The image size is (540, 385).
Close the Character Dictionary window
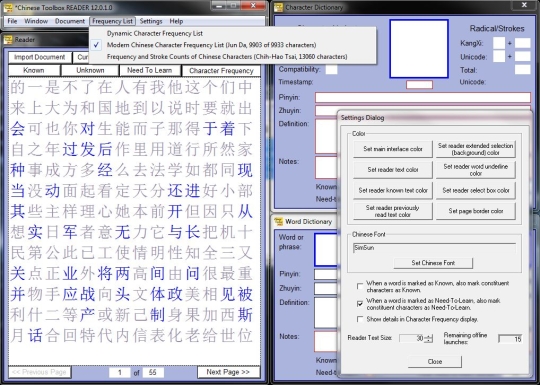click(524, 5)
